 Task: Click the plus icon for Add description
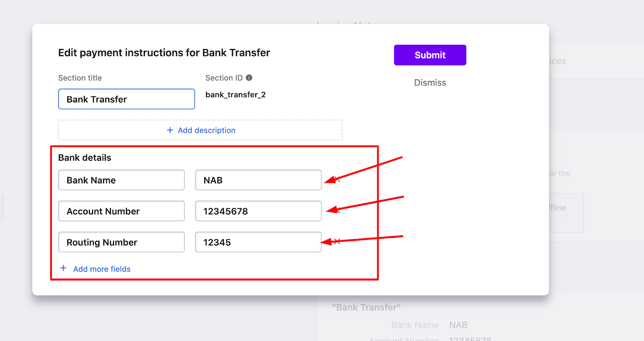[x=170, y=130]
